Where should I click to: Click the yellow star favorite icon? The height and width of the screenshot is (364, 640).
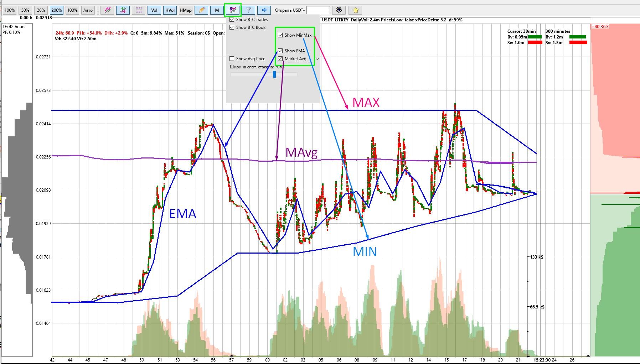(x=355, y=10)
